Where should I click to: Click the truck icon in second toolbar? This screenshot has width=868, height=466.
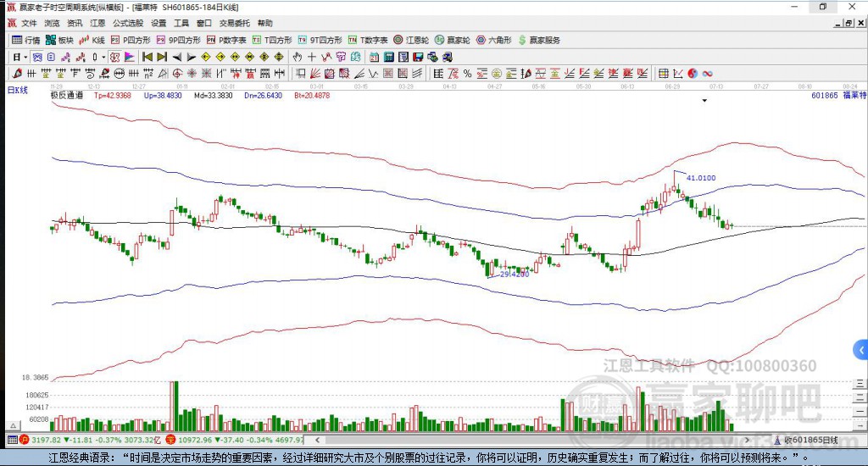448,57
